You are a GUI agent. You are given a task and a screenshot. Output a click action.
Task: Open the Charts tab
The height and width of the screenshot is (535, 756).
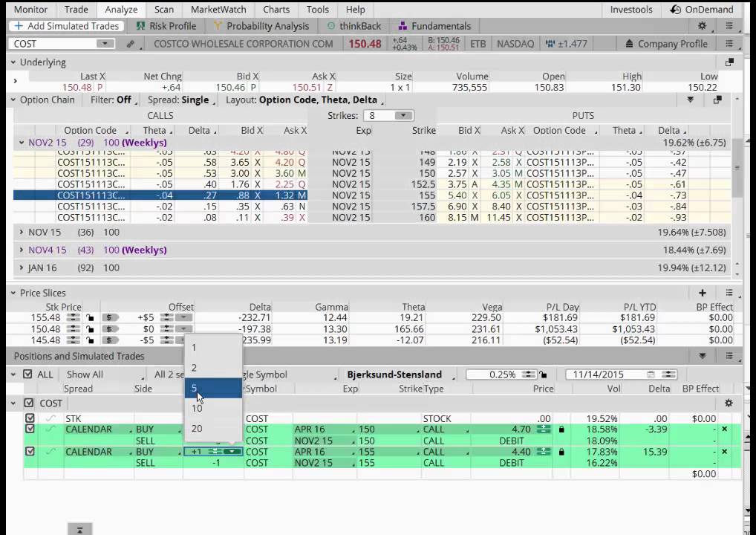coord(276,9)
